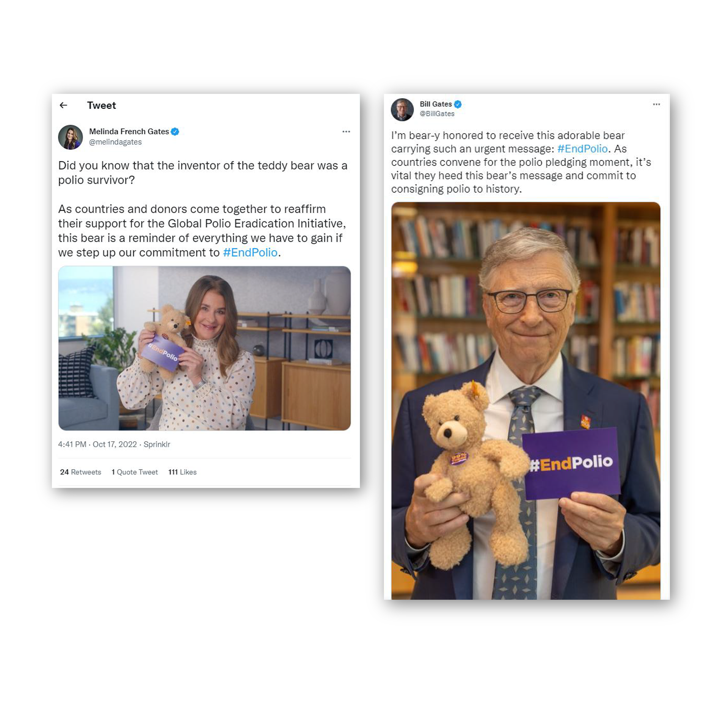This screenshot has width=728, height=728.
Task: Click Melinda French Gates verified badge
Action: pos(175,132)
